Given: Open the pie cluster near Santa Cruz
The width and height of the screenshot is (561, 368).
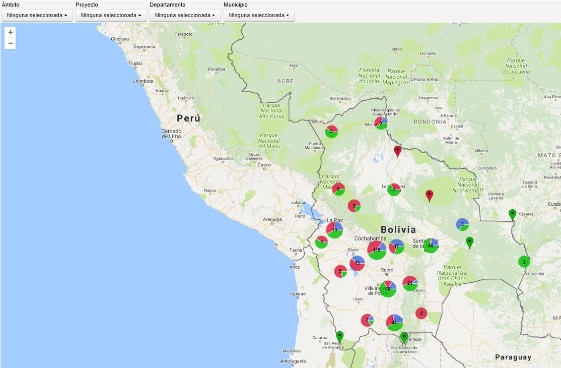Looking at the screenshot, I should point(431,245).
